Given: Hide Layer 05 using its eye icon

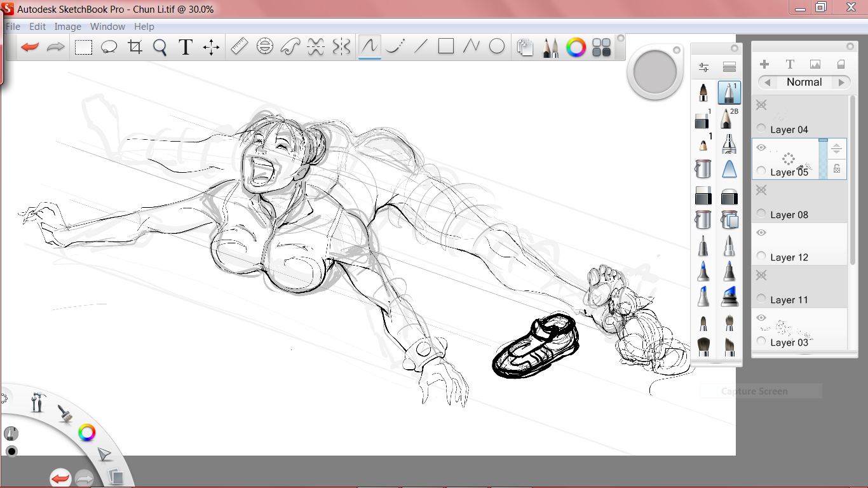Looking at the screenshot, I should tap(761, 147).
